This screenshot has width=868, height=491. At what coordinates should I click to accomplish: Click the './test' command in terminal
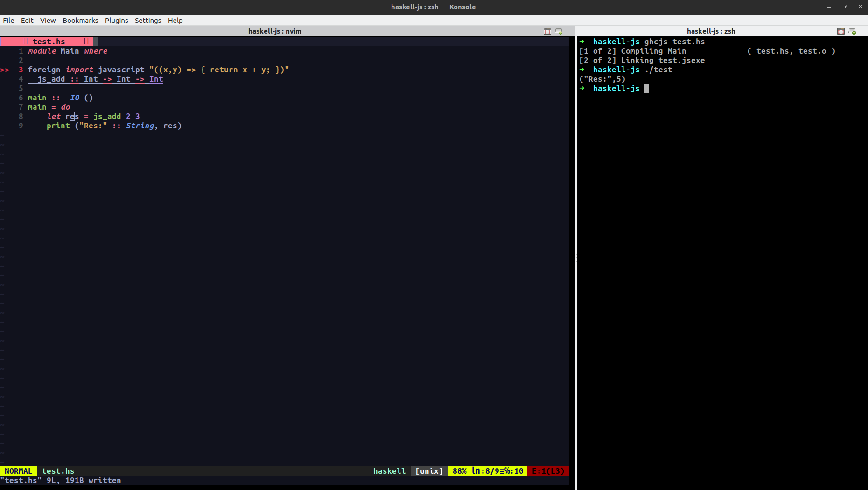(x=658, y=70)
